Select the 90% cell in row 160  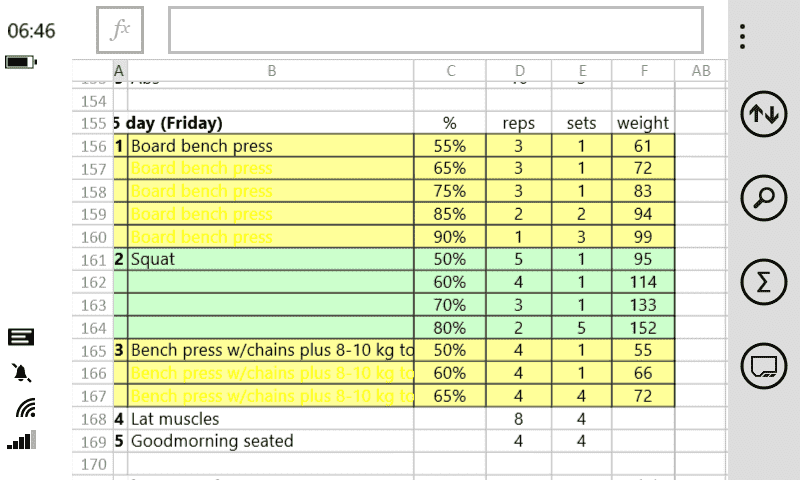[450, 237]
